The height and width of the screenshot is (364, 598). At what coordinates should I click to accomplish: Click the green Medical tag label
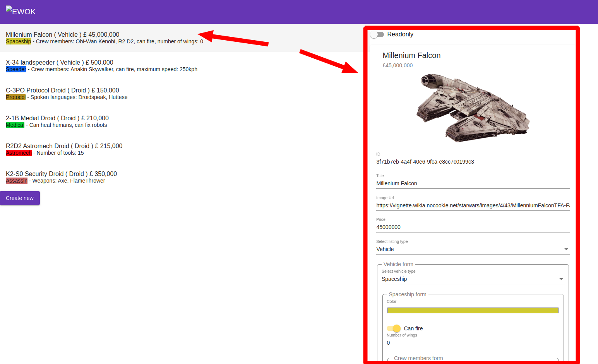(15, 125)
